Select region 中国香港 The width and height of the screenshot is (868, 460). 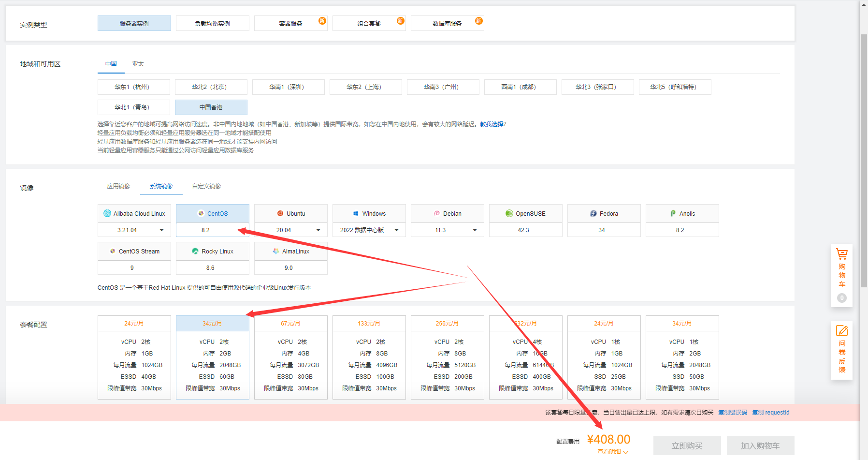[211, 107]
